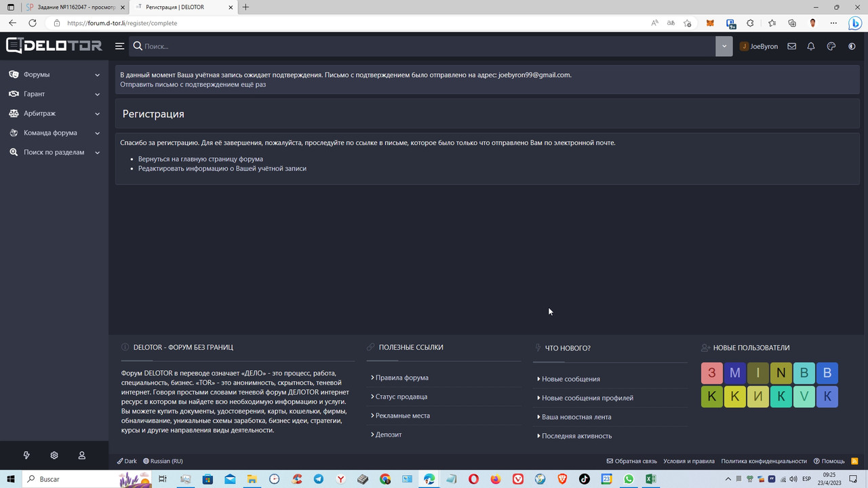Click the JoeByron avatar badge
The image size is (868, 488).
click(x=744, y=46)
